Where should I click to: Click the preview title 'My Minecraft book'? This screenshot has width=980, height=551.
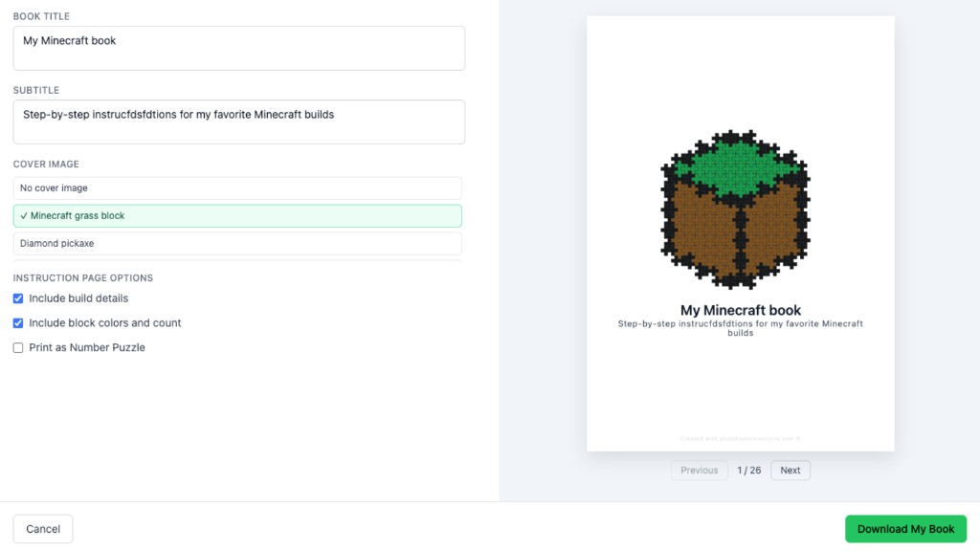pos(741,310)
